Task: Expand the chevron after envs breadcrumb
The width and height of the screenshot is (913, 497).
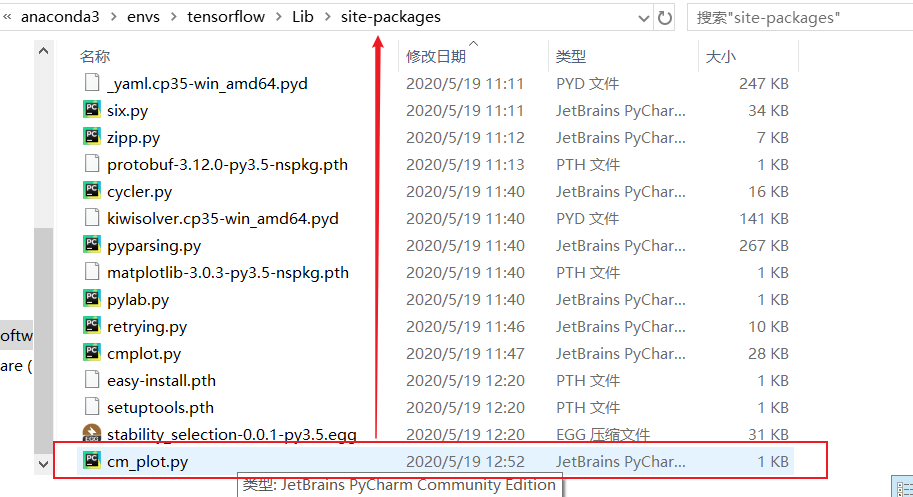Action: click(x=174, y=17)
